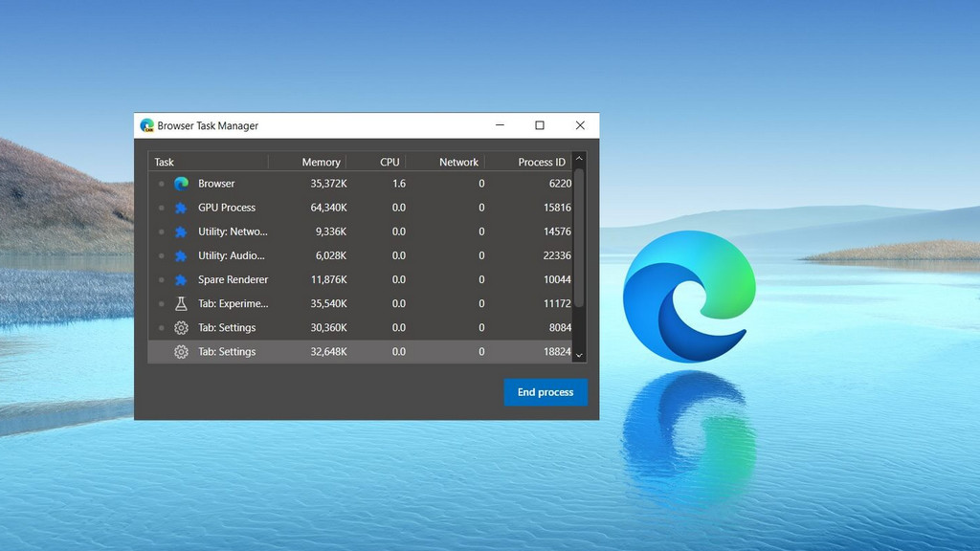Click the gear icon of process 8084
Image resolution: width=980 pixels, height=551 pixels.
point(181,328)
